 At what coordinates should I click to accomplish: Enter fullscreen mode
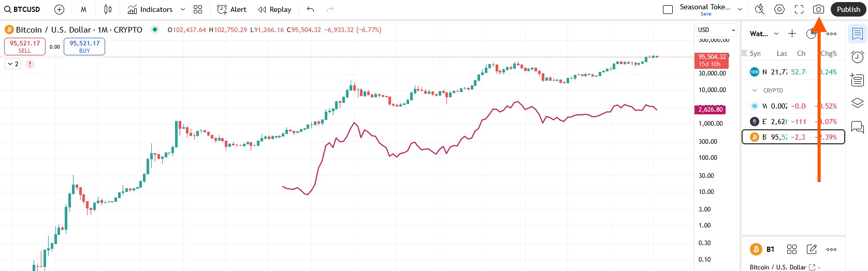(799, 9)
